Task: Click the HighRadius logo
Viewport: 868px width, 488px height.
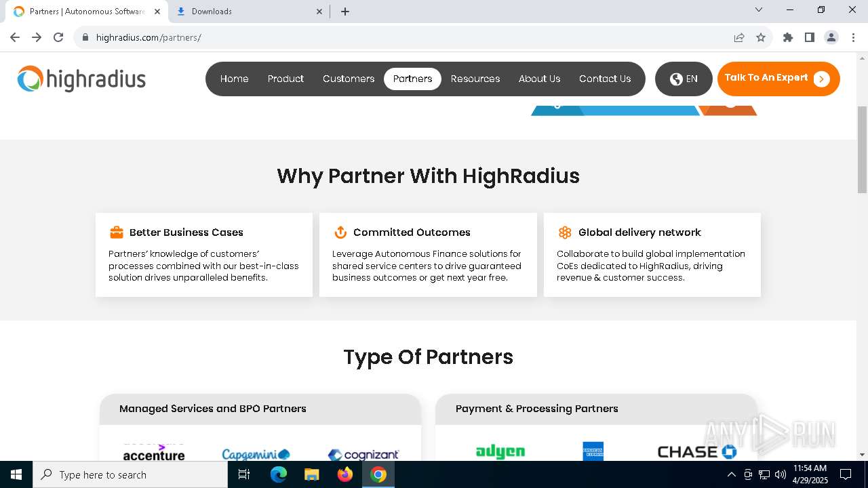Action: coord(81,79)
